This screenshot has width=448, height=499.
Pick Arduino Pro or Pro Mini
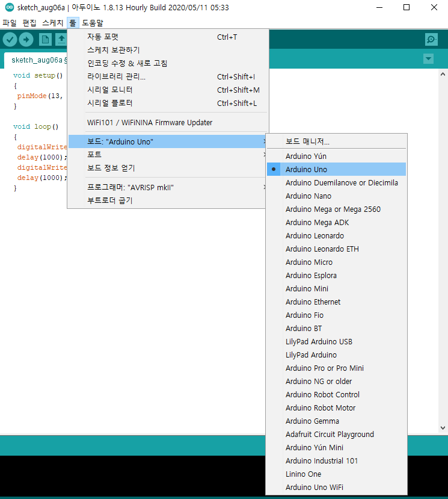point(336,368)
